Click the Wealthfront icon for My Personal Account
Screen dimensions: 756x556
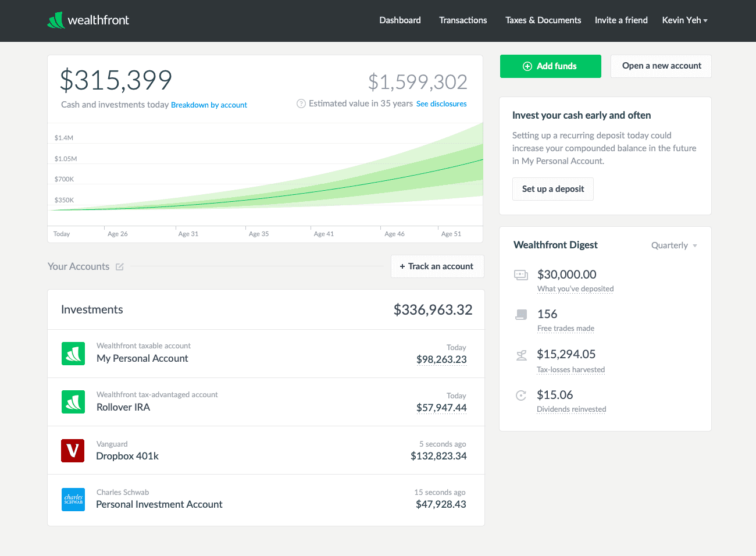tap(73, 354)
